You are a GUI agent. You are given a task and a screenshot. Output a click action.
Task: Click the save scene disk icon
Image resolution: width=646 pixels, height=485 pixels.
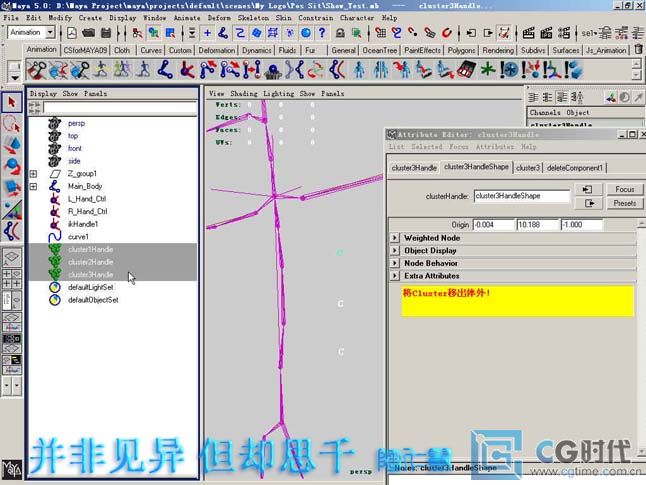tap(106, 33)
